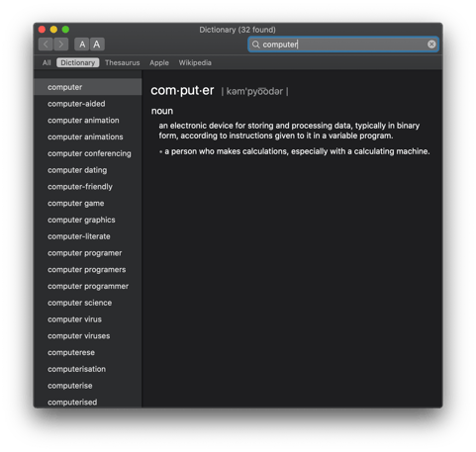
Task: Click into the search field containing 'computer'
Action: point(343,45)
